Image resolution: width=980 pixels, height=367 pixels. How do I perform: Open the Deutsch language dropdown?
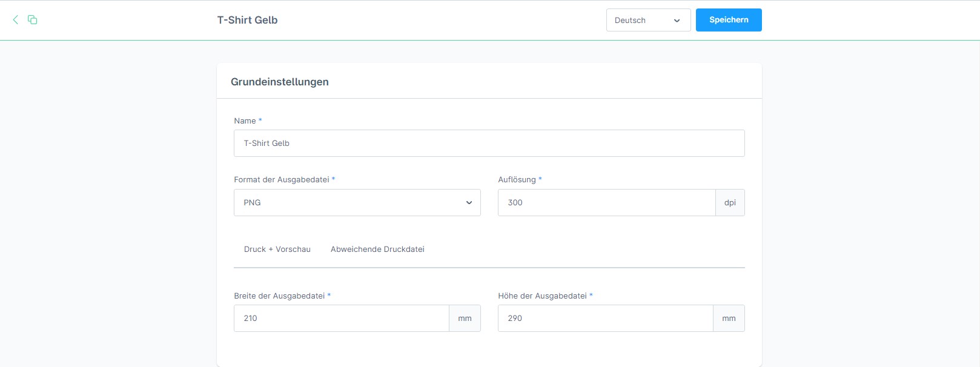[648, 20]
